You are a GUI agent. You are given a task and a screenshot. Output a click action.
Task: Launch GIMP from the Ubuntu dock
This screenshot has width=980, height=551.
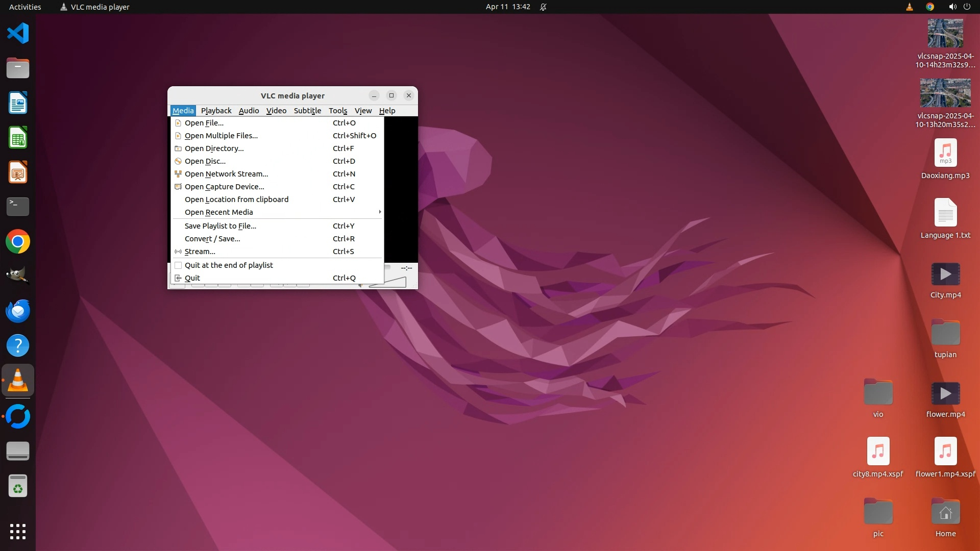tap(18, 276)
